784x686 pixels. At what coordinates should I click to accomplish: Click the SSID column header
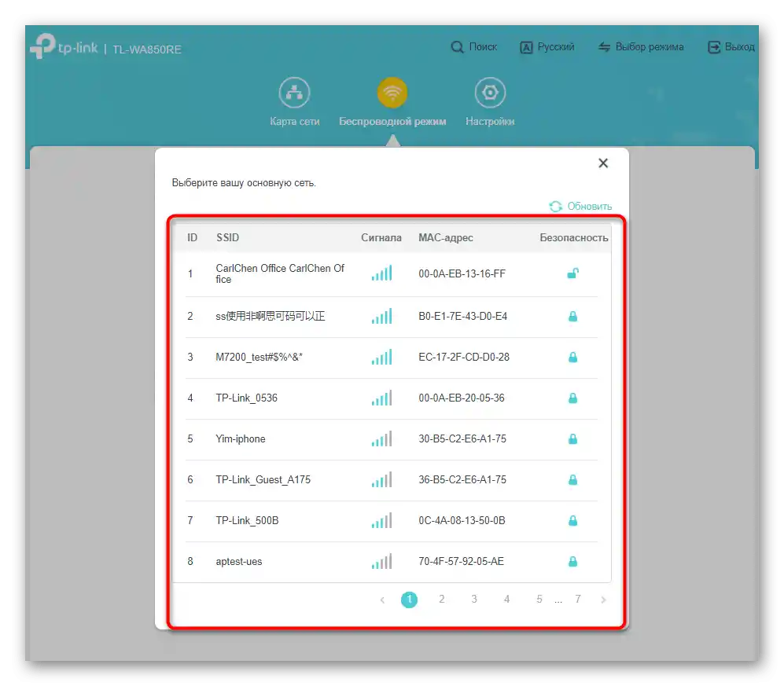[x=227, y=238]
